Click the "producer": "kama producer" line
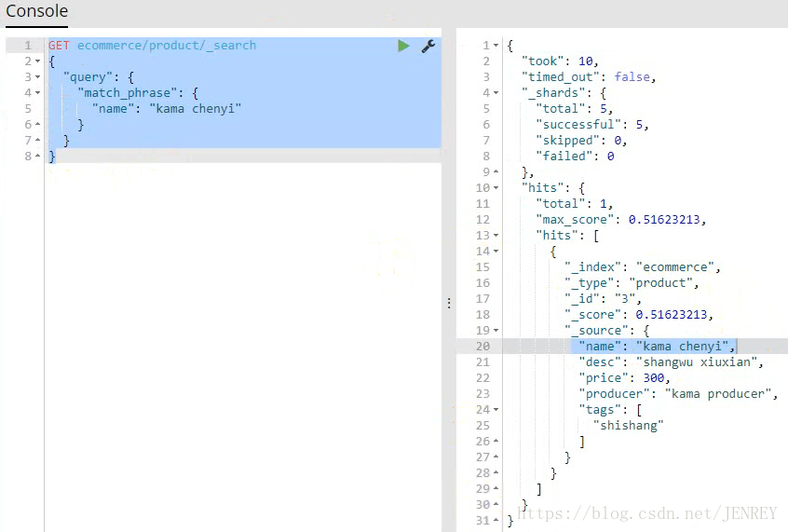 pyautogui.click(x=678, y=394)
